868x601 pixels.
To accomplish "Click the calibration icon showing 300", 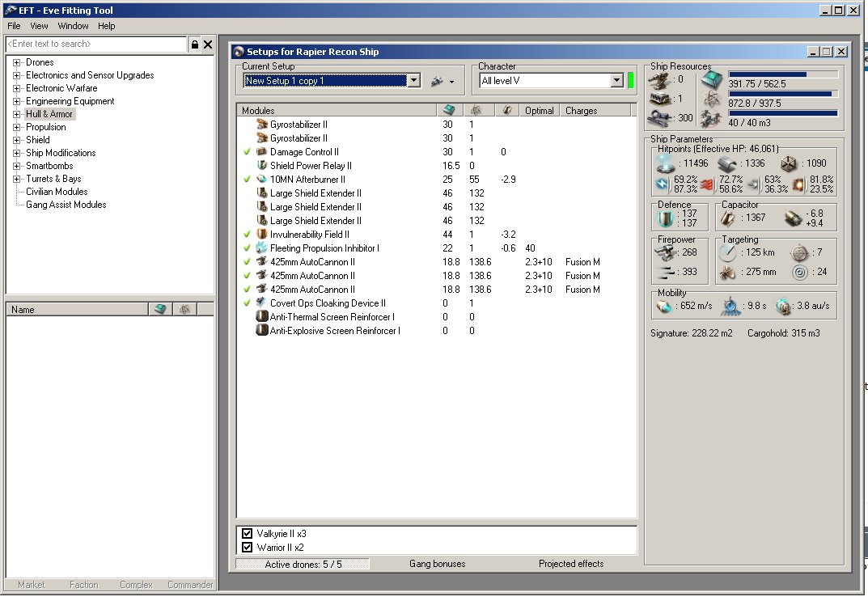I will point(660,118).
